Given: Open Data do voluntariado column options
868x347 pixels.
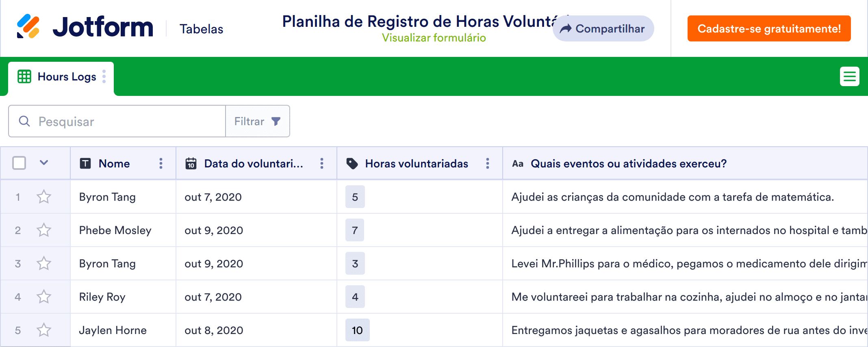Looking at the screenshot, I should tap(322, 163).
